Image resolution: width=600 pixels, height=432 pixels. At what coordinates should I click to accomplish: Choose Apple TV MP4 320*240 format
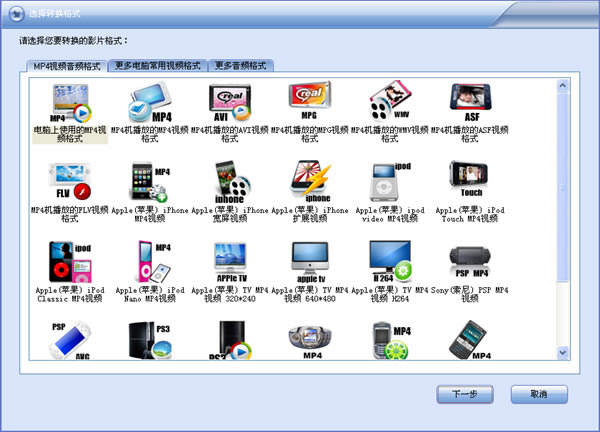[x=230, y=260]
